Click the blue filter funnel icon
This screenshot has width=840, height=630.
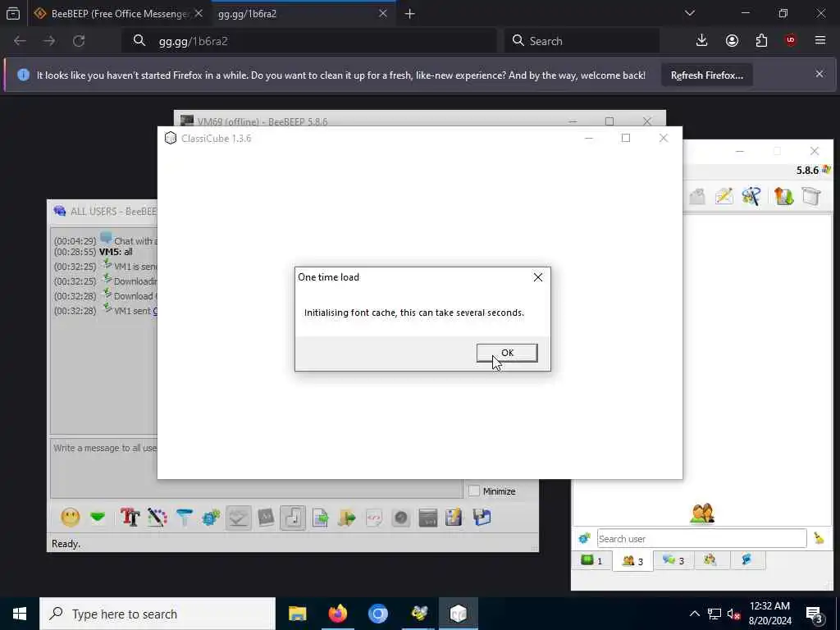pos(185,518)
